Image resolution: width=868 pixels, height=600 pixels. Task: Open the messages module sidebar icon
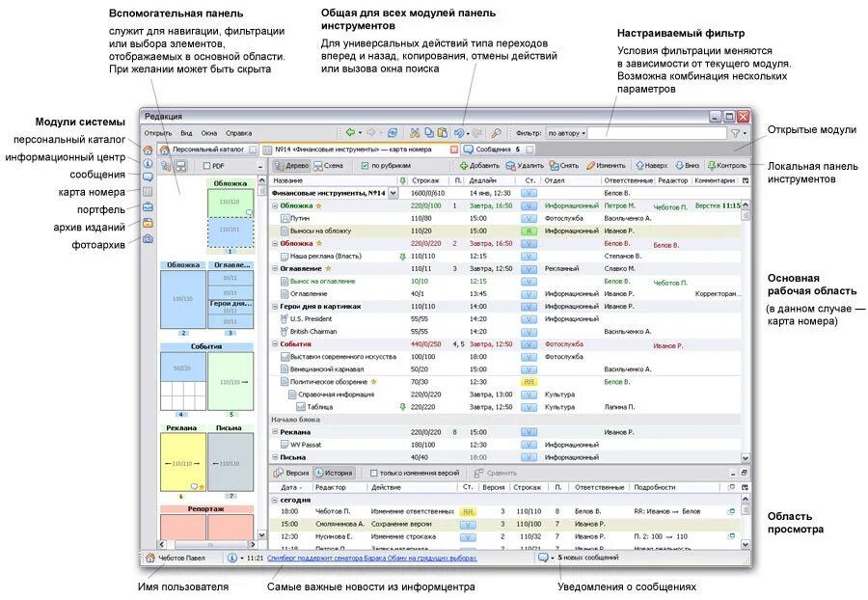click(x=148, y=177)
